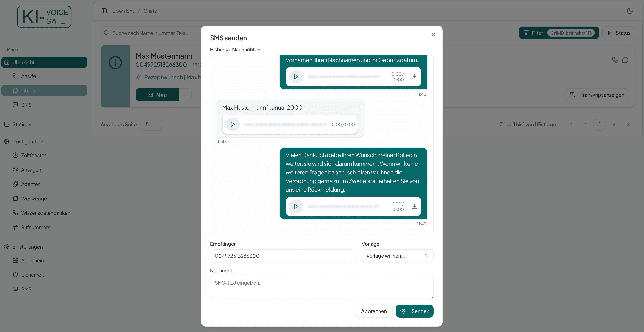Viewport: 644px width, 332px height.
Task: Collapse the sidebar with the panel toggle icon
Action: (104, 11)
